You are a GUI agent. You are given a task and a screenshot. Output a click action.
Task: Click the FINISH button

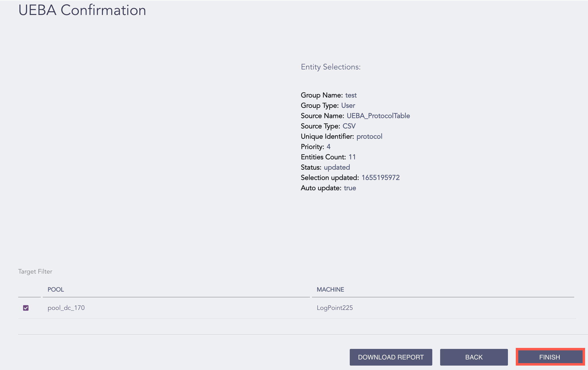pos(550,357)
